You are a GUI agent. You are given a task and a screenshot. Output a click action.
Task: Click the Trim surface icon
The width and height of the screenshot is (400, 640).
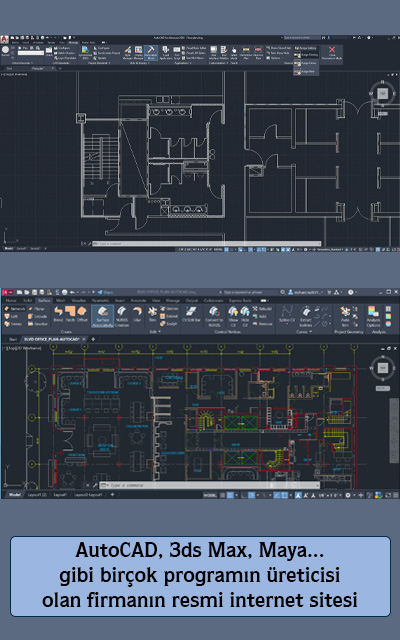click(152, 314)
